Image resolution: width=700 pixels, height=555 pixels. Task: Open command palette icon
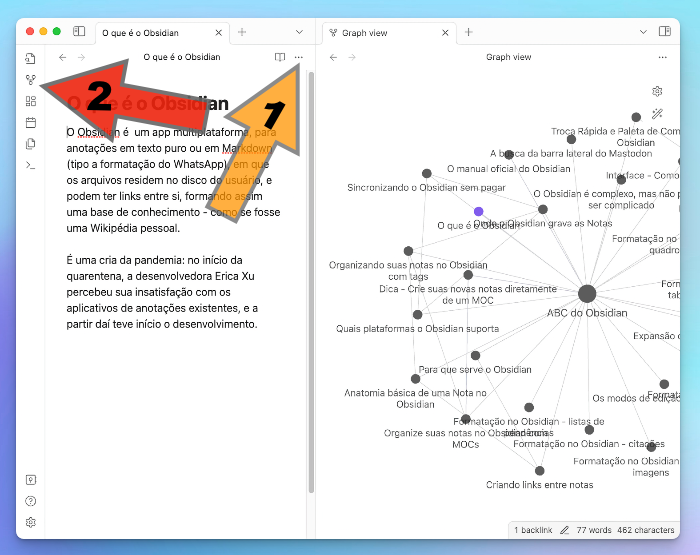[30, 166]
